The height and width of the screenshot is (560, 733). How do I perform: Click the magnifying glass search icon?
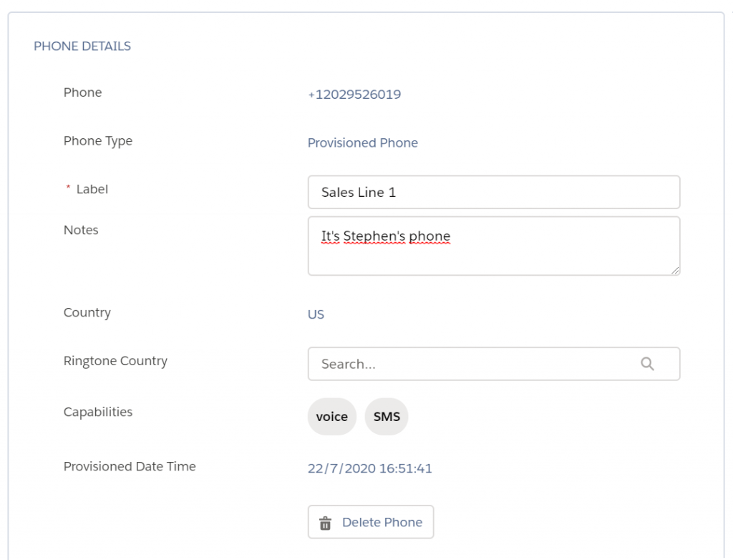click(647, 364)
